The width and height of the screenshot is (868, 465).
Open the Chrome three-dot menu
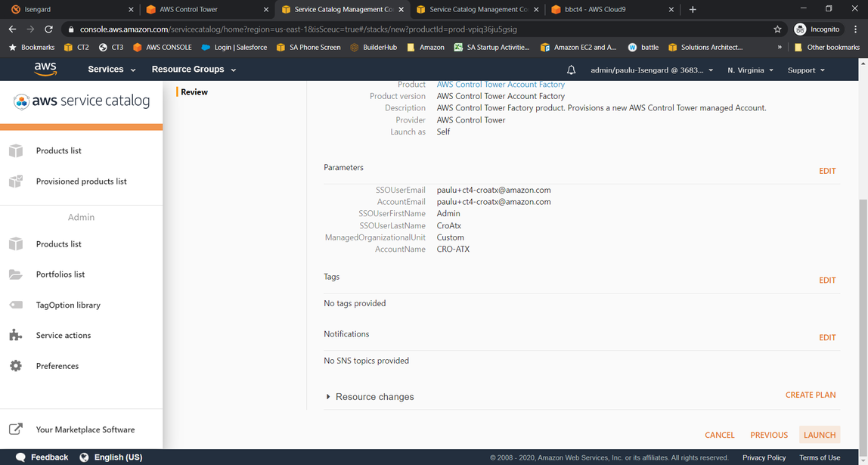856,29
